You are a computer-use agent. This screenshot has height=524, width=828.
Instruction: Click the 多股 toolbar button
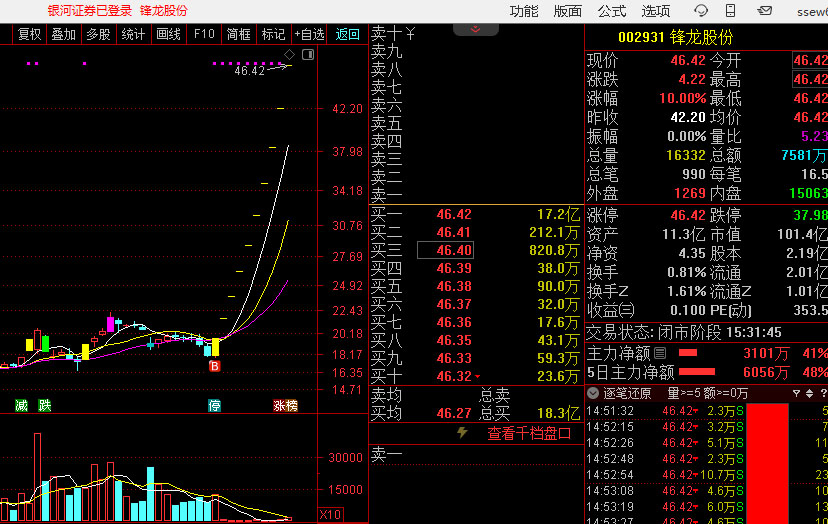click(98, 34)
